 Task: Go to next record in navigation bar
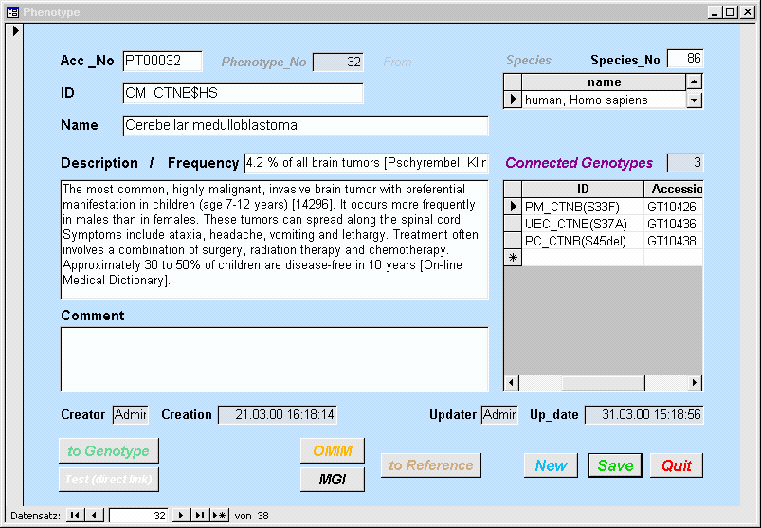point(180,515)
